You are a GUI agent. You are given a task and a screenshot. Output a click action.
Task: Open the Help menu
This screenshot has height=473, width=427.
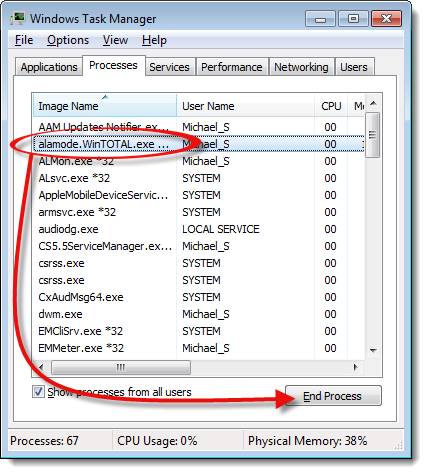click(154, 40)
